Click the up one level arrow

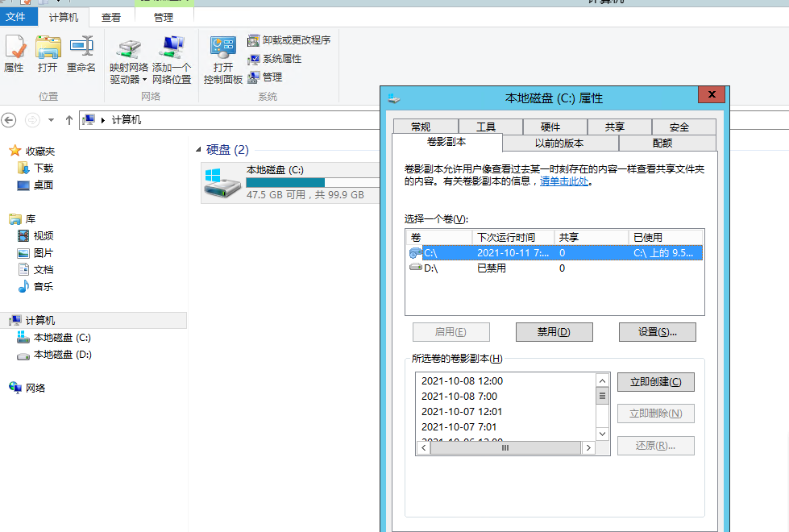(69, 120)
